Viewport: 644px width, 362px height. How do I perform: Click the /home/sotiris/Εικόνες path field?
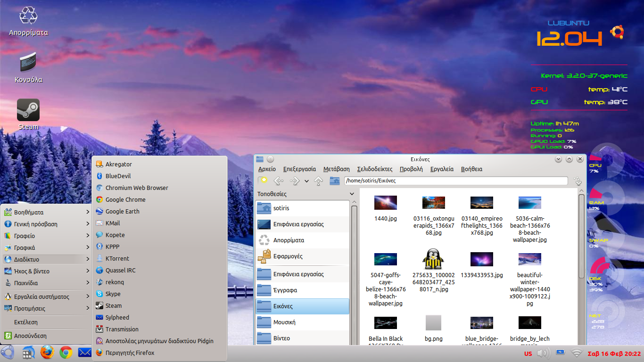[x=455, y=181]
